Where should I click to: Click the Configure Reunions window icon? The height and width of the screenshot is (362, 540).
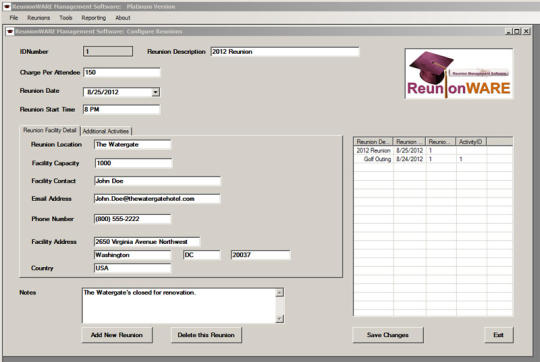[10, 32]
